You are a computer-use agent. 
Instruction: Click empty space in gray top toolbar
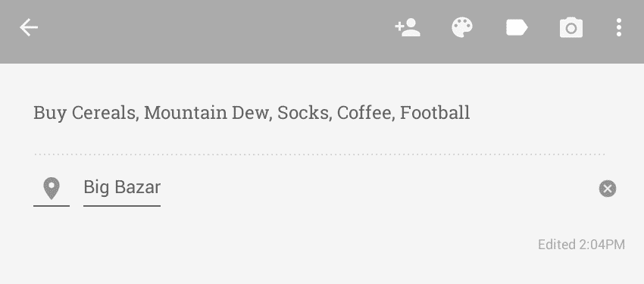pyautogui.click(x=214, y=29)
